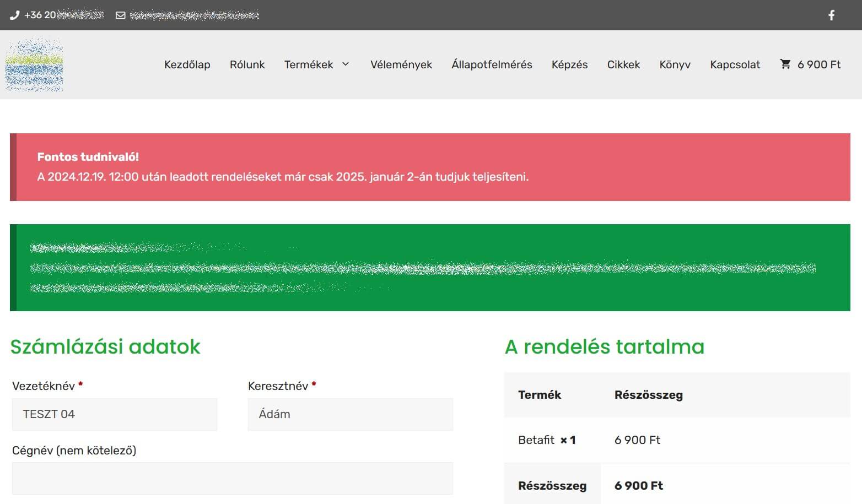The image size is (862, 504).
Task: Open the Kapcsolat page
Action: tap(735, 64)
